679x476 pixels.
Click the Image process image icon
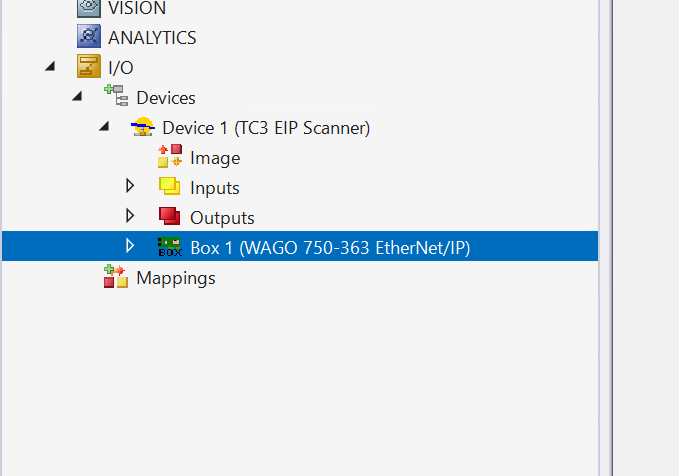click(170, 158)
